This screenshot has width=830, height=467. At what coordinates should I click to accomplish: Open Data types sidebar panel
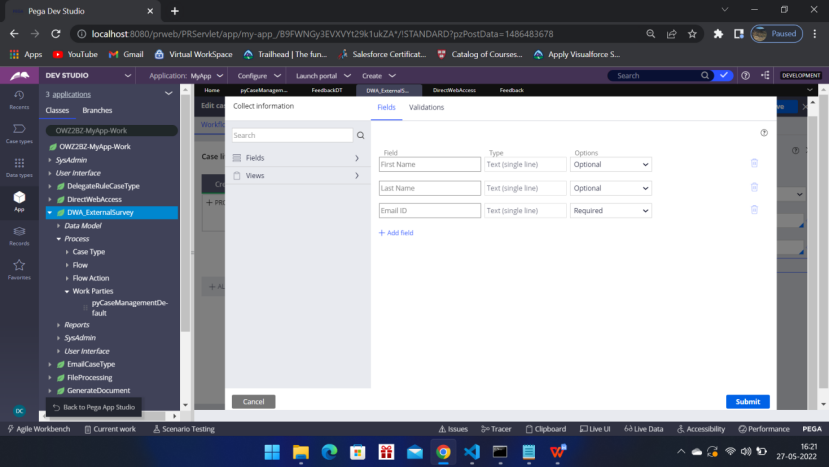(19, 167)
